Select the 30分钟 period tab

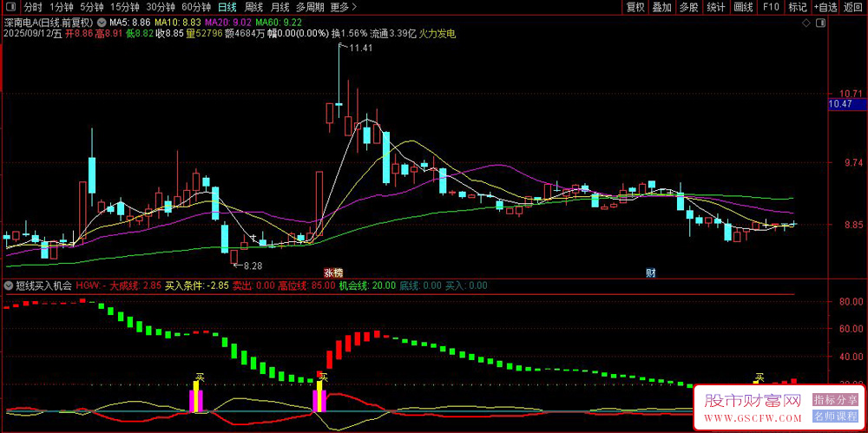pos(161,7)
